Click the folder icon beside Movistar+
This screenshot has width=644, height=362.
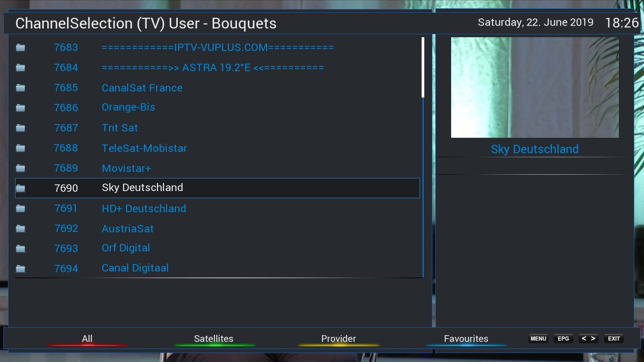pyautogui.click(x=21, y=168)
